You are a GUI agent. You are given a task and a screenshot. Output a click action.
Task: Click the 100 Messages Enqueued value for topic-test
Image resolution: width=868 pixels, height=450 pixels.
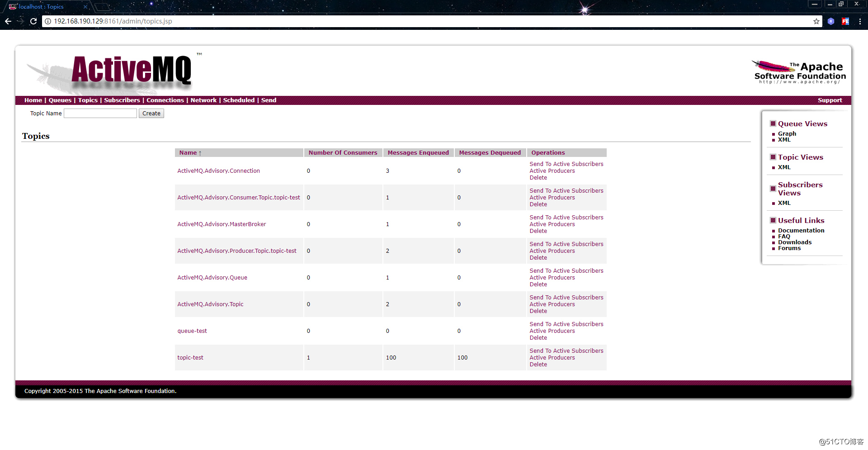tap(391, 358)
